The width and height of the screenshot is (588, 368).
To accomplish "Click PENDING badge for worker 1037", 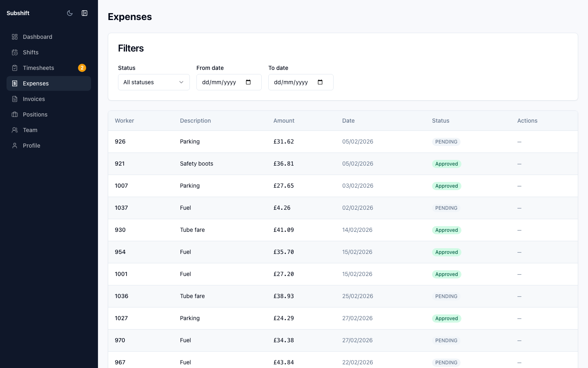I will click(446, 208).
